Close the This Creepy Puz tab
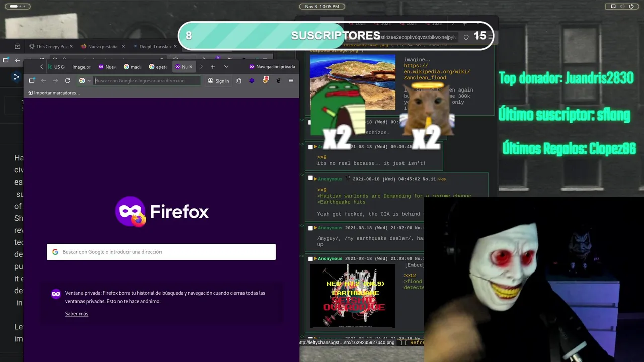 (71, 47)
